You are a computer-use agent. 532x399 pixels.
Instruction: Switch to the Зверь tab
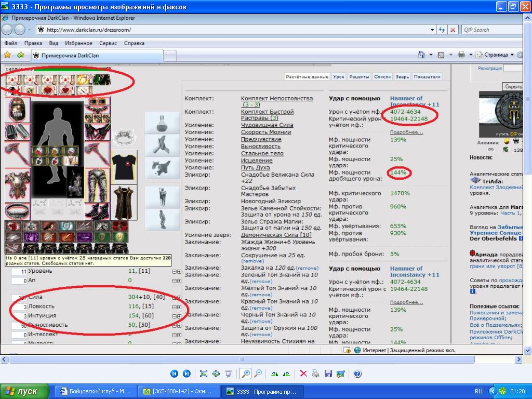pyautogui.click(x=402, y=77)
